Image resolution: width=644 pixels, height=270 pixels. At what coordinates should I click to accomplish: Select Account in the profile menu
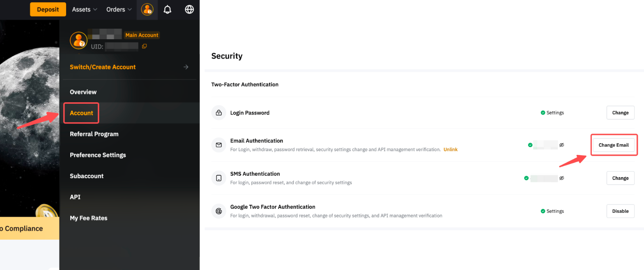pyautogui.click(x=82, y=113)
